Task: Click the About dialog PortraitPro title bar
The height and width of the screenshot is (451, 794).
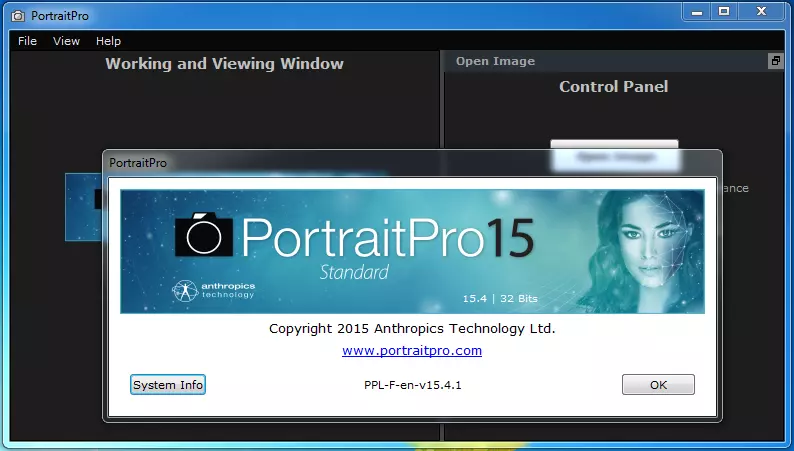Action: coord(412,163)
